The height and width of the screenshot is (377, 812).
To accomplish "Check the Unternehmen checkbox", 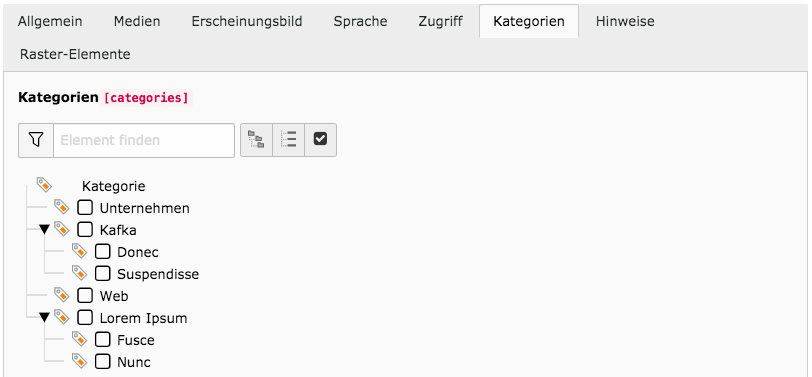I will pyautogui.click(x=85, y=208).
